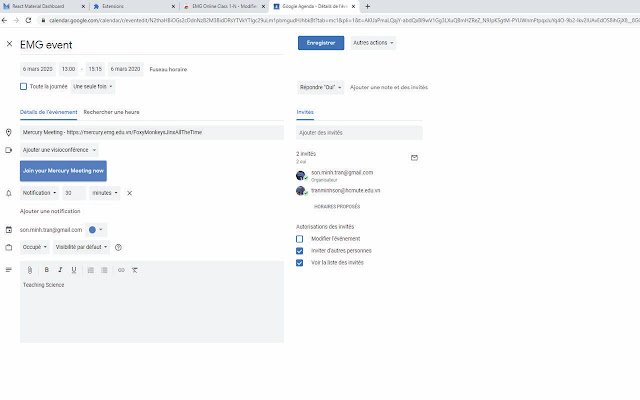The height and width of the screenshot is (400, 640).
Task: Close the Extensions browser tab
Action: (173, 6)
